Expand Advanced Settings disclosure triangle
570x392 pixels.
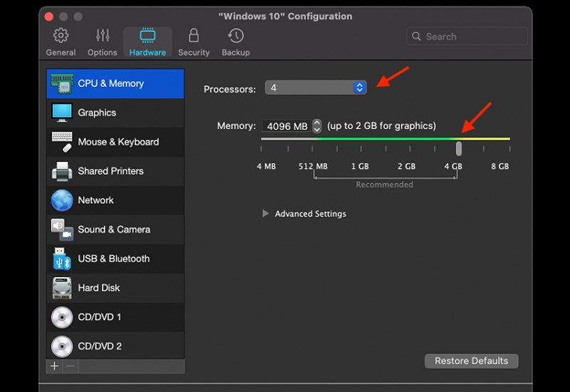(266, 213)
